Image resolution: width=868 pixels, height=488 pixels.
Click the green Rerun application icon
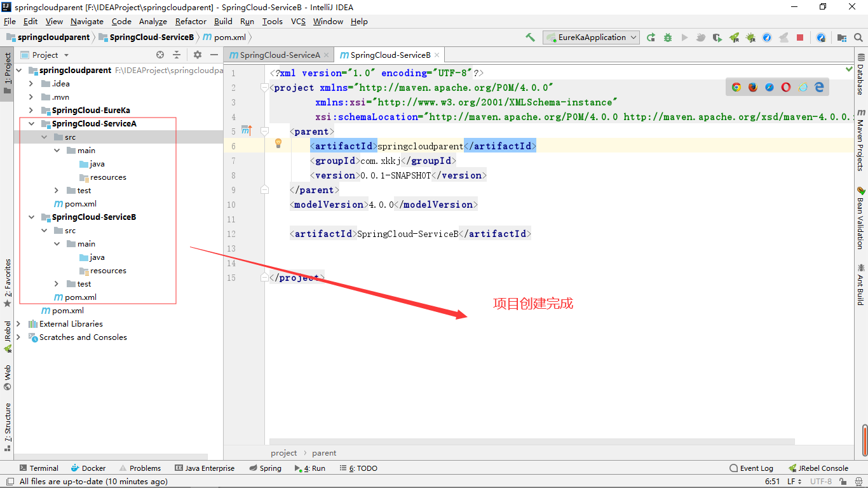tap(651, 37)
